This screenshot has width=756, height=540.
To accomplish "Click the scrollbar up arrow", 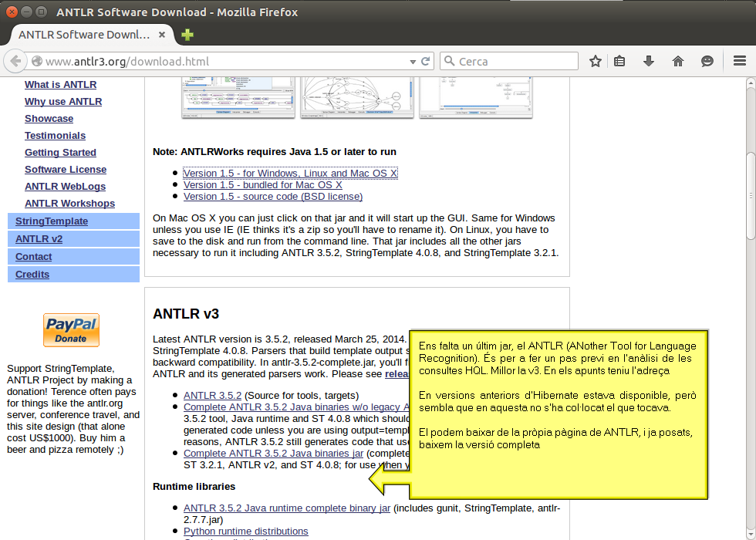I will (x=751, y=83).
